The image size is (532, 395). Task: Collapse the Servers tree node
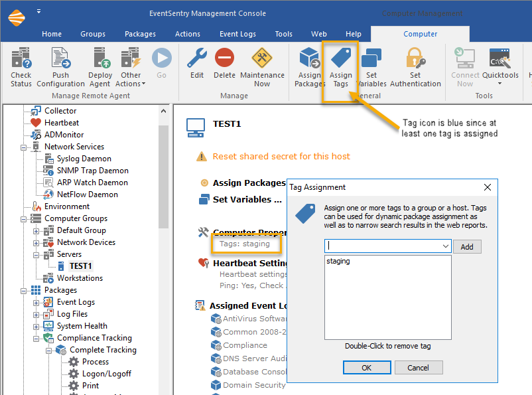[x=36, y=255]
